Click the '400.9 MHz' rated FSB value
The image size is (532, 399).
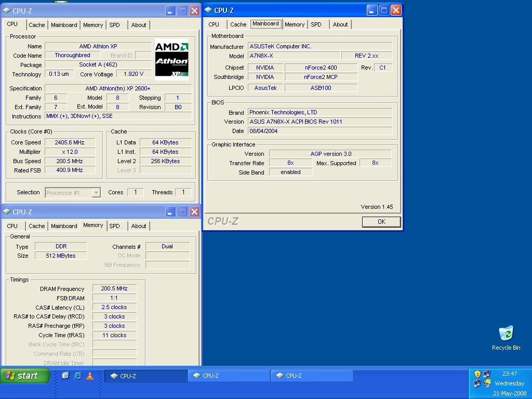pyautogui.click(x=70, y=170)
